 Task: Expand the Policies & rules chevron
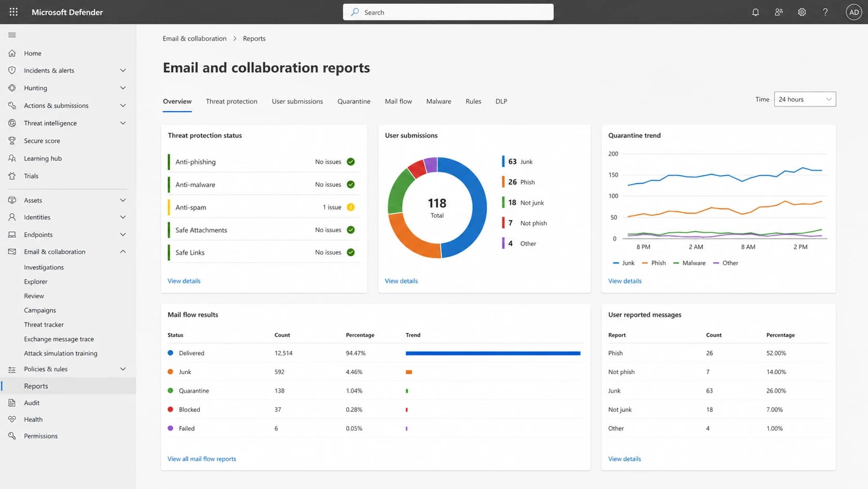coord(123,369)
